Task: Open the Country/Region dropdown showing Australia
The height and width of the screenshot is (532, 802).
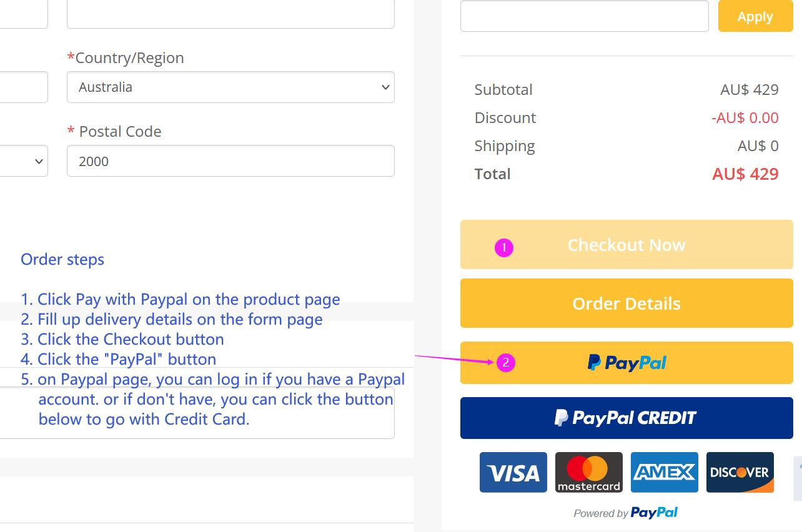Action: [x=230, y=87]
